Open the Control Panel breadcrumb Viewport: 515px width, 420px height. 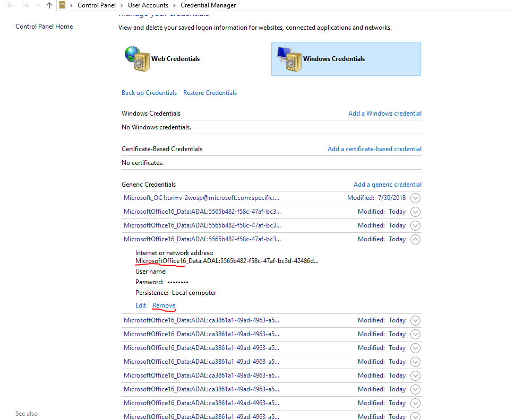click(x=97, y=5)
